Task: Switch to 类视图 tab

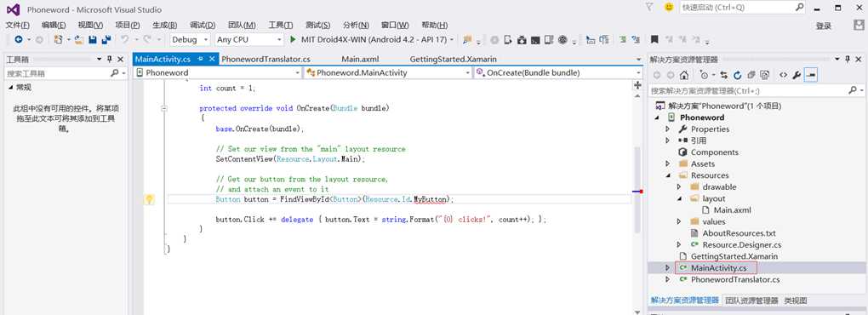Action: (796, 301)
